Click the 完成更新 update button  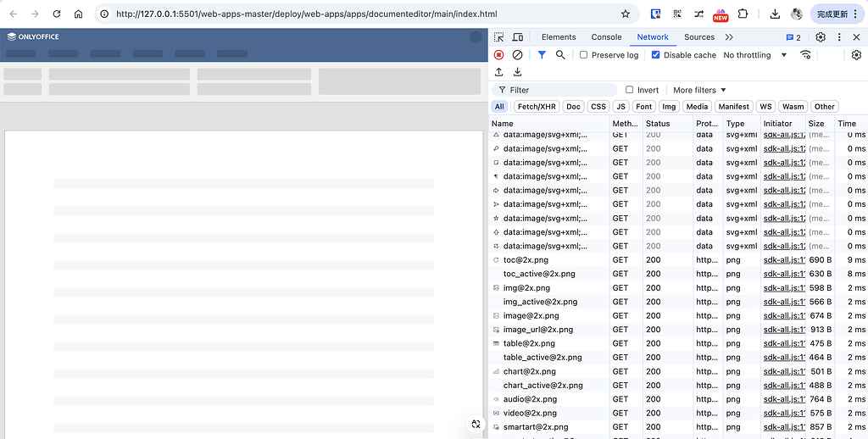point(837,14)
